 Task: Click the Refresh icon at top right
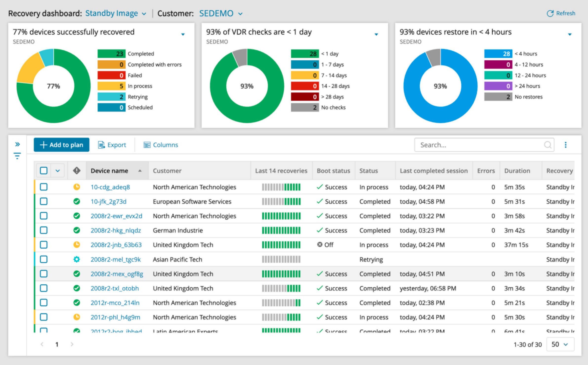550,13
